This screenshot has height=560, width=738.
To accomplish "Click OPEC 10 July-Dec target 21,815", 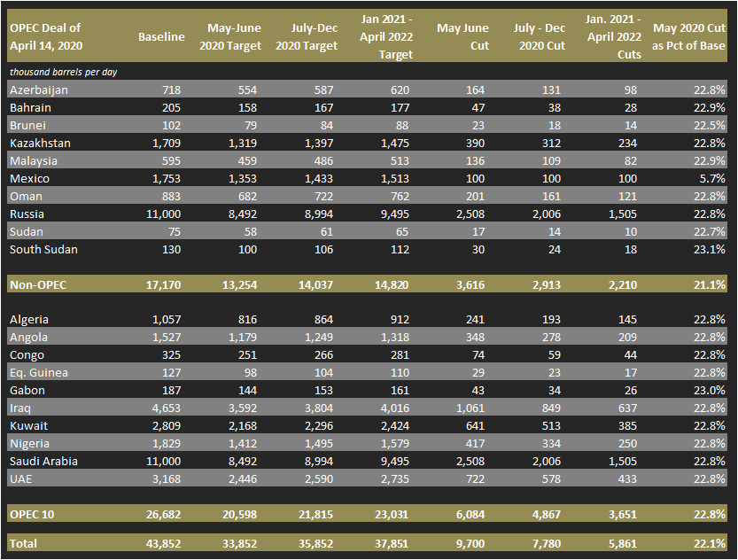I will click(x=315, y=514).
